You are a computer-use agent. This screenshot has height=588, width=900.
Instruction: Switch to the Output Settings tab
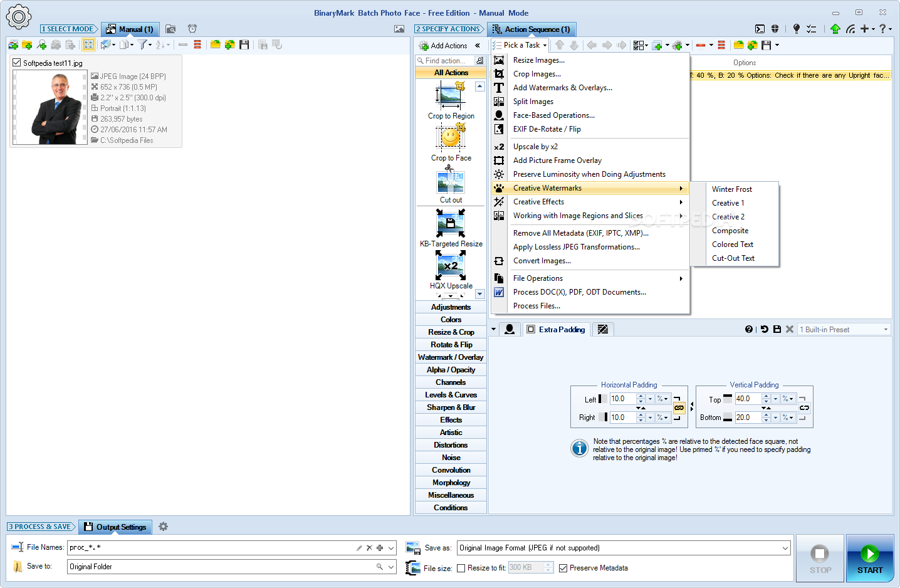tap(117, 527)
